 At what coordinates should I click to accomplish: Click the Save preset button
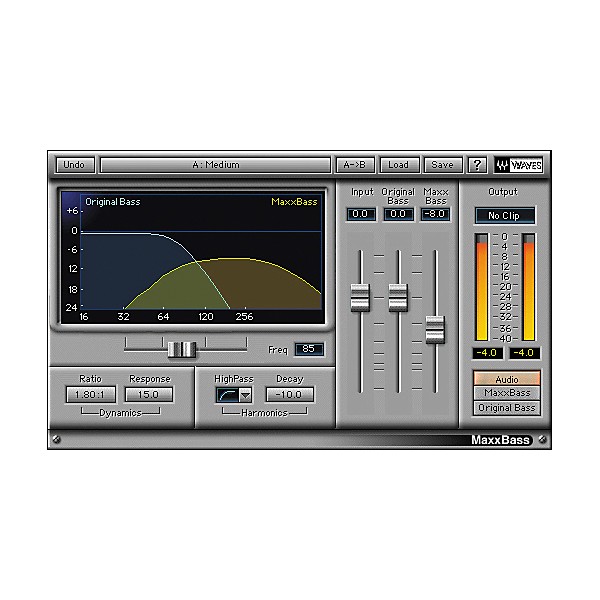coord(443,165)
